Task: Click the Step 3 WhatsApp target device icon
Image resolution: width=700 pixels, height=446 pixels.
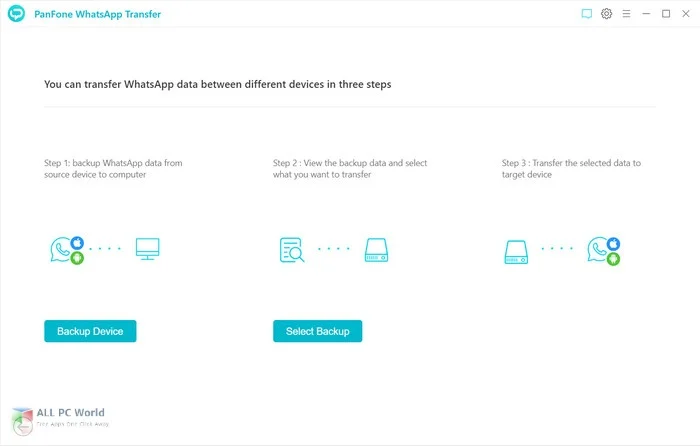Action: (604, 251)
